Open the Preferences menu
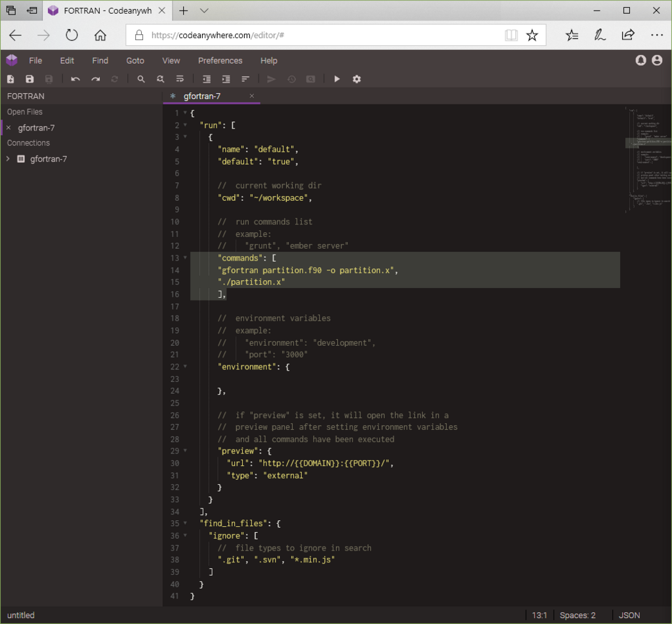This screenshot has height=624, width=672. point(220,60)
